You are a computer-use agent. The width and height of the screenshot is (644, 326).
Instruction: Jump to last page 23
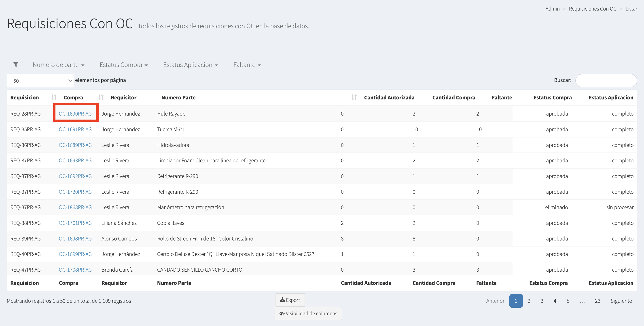(x=597, y=301)
